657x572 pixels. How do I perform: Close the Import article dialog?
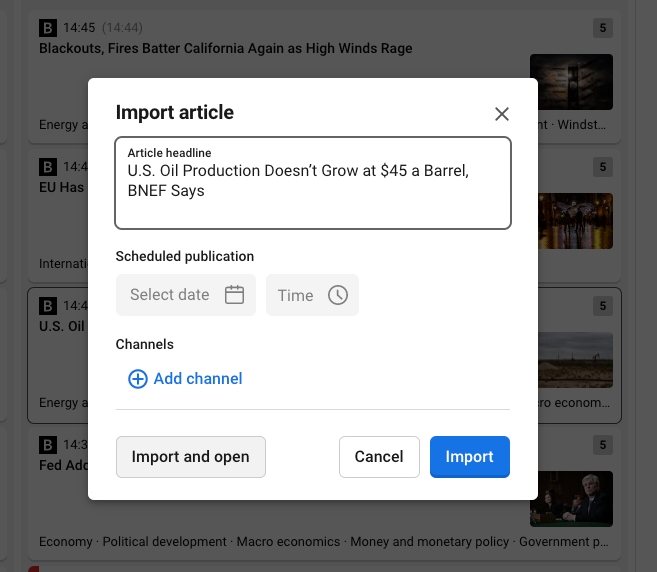[502, 114]
